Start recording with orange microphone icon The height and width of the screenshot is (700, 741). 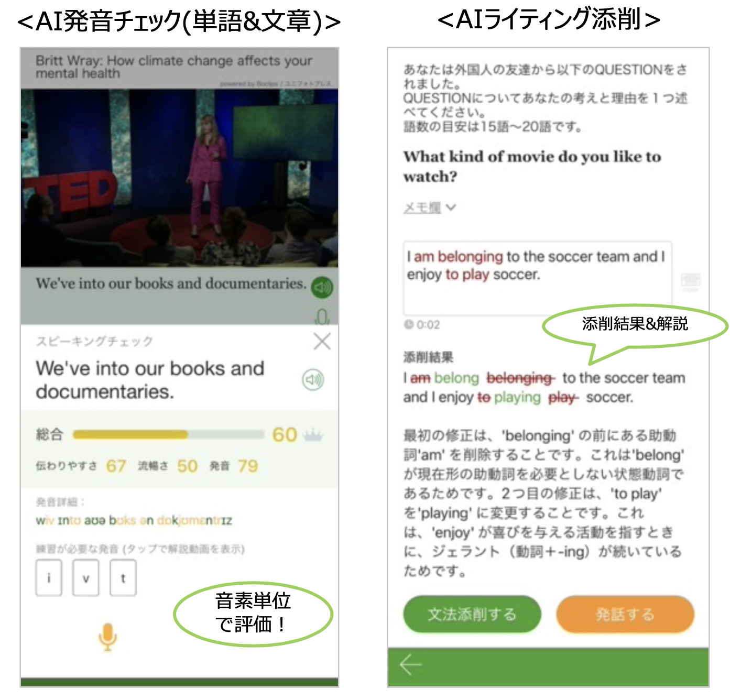[x=107, y=637]
